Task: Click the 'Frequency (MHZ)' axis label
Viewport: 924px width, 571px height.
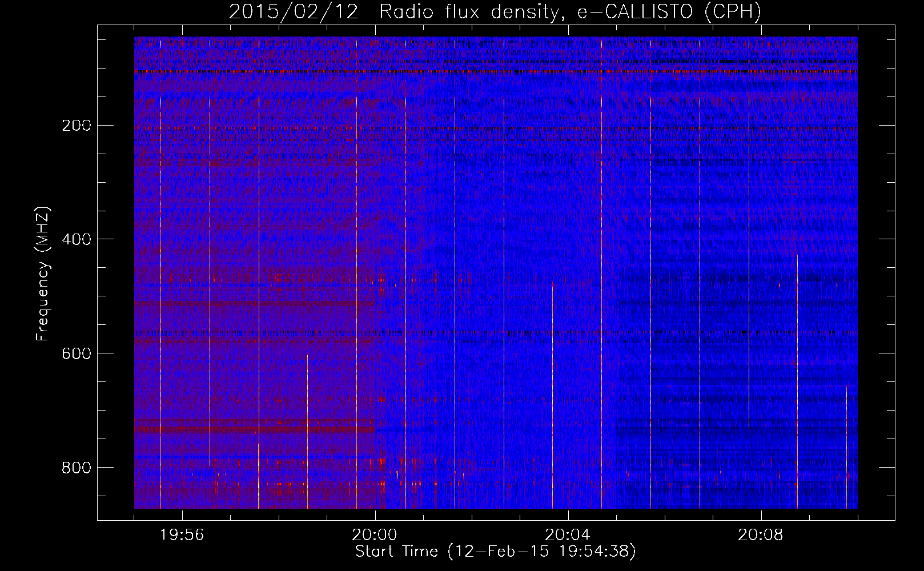Action: pyautogui.click(x=43, y=274)
